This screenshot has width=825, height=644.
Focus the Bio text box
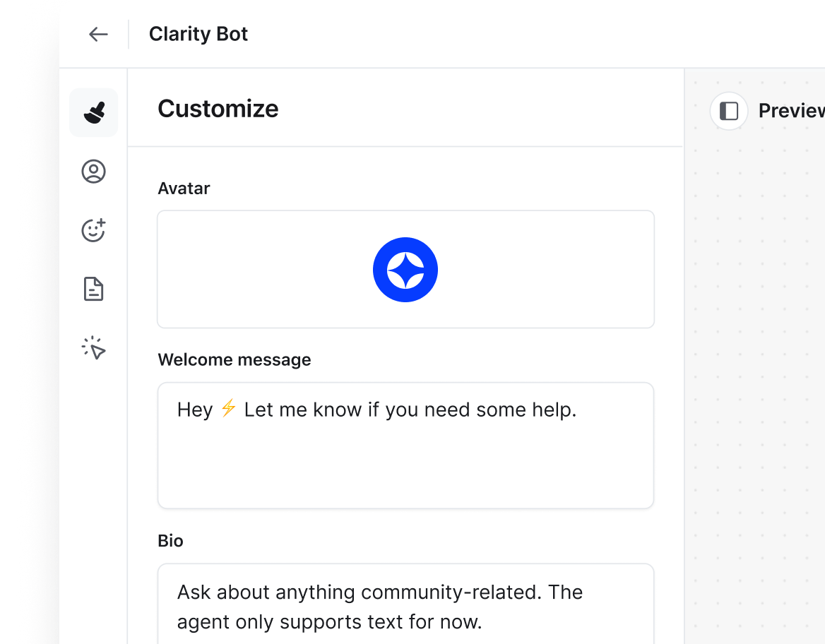tap(405, 607)
